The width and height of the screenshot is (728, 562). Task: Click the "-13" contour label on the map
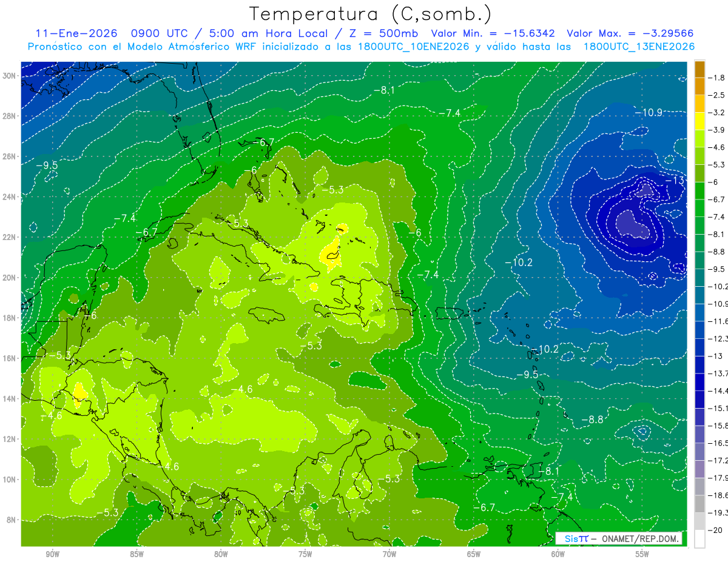pos(675,181)
